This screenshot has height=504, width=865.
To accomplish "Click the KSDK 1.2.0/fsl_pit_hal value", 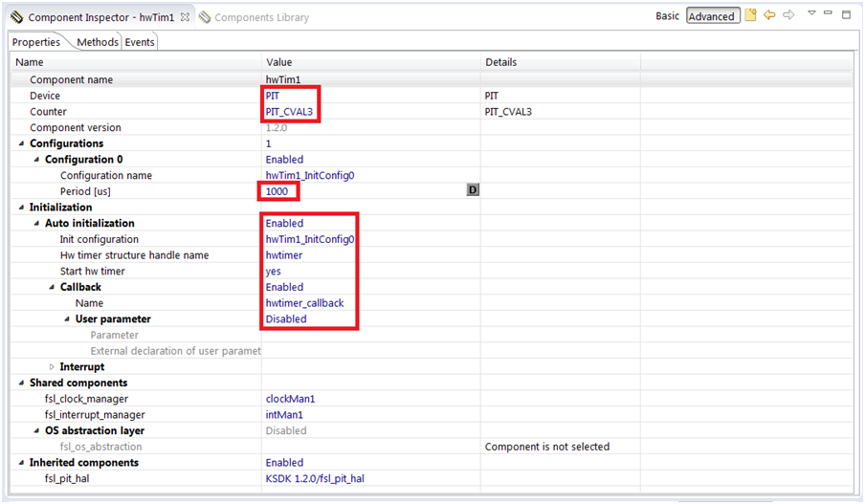I will pyautogui.click(x=315, y=478).
